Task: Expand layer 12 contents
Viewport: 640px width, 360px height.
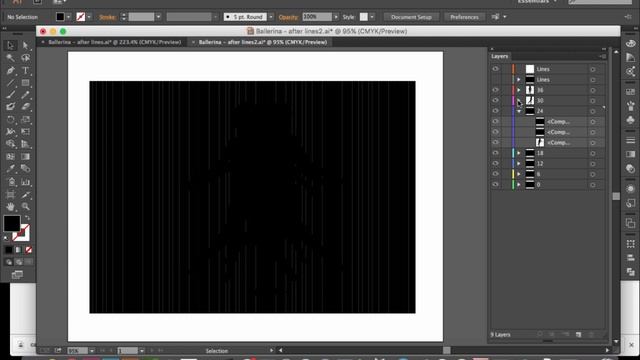Action: [519, 164]
